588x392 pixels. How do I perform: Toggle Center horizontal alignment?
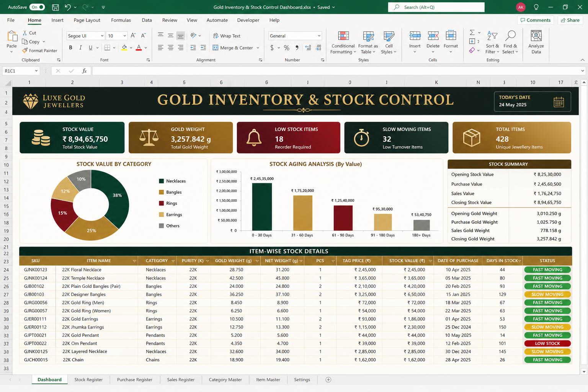coord(171,48)
